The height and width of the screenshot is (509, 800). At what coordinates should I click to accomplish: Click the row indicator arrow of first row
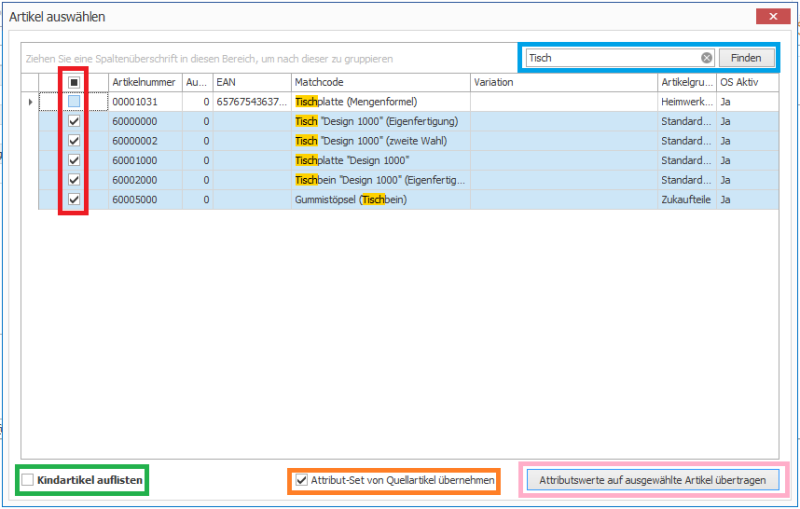(30, 102)
